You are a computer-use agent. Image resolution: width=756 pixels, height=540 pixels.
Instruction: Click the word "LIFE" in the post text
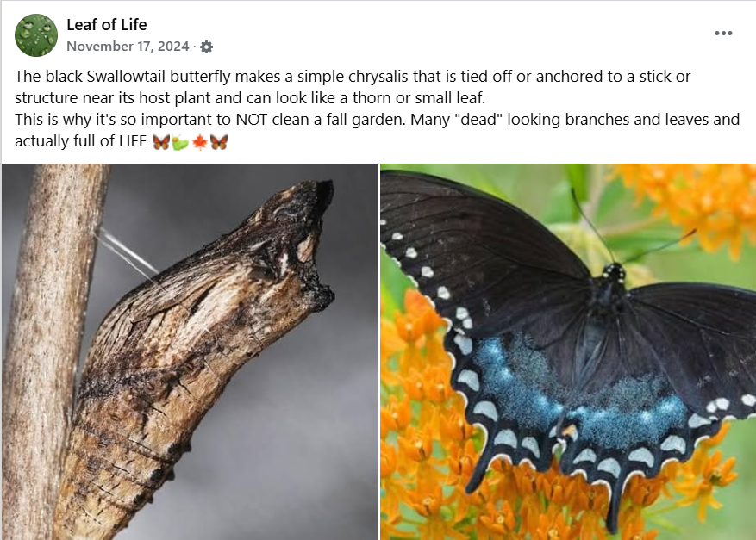pos(133,141)
